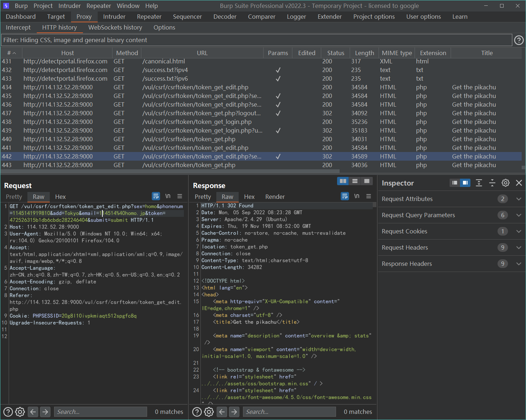Open the Intercept sub-tab
The height and width of the screenshot is (420, 526).
pyautogui.click(x=18, y=27)
